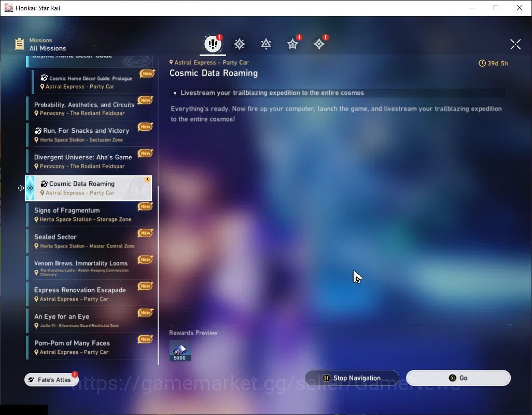This screenshot has height=415, width=532.
Task: Switch to the triangle mission category tab
Action: (265, 44)
